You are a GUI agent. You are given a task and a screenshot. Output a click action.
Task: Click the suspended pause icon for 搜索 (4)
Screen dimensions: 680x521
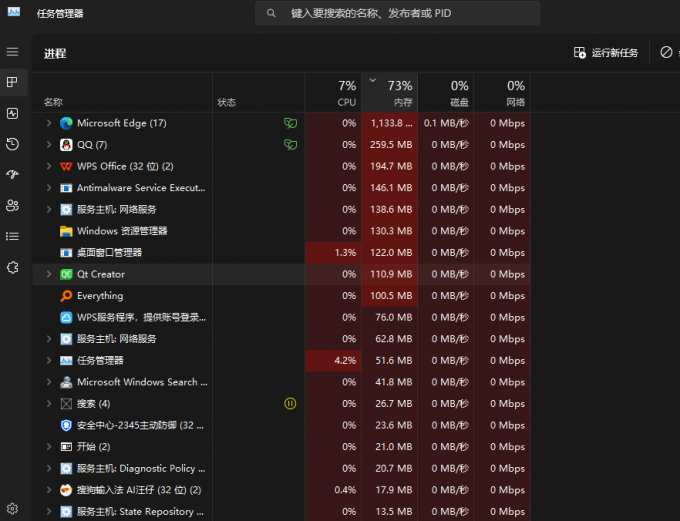(x=290, y=403)
